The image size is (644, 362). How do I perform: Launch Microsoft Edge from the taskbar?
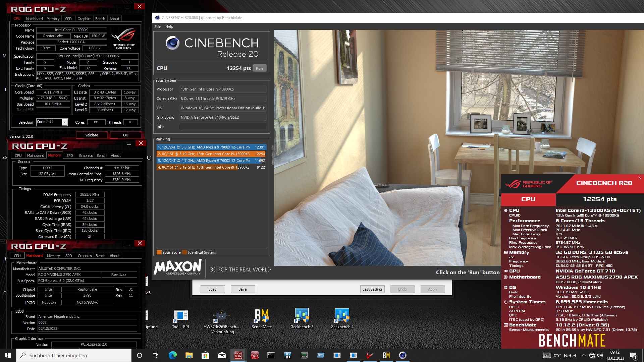[172, 355]
